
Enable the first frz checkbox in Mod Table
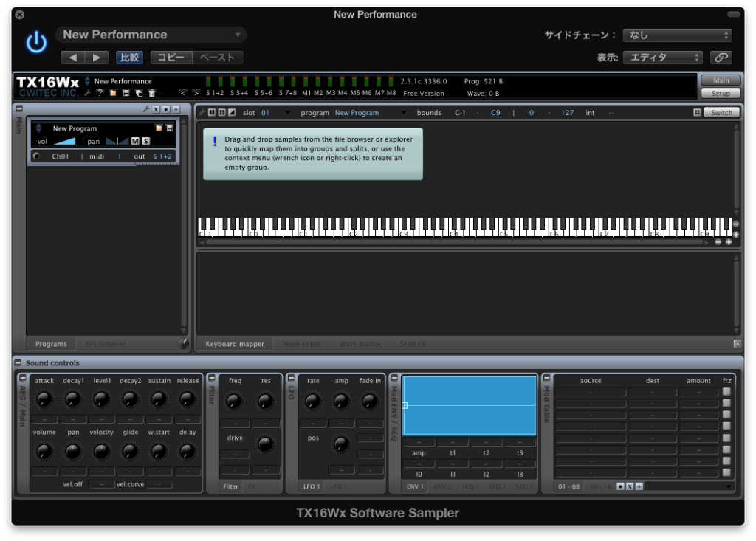pos(726,392)
